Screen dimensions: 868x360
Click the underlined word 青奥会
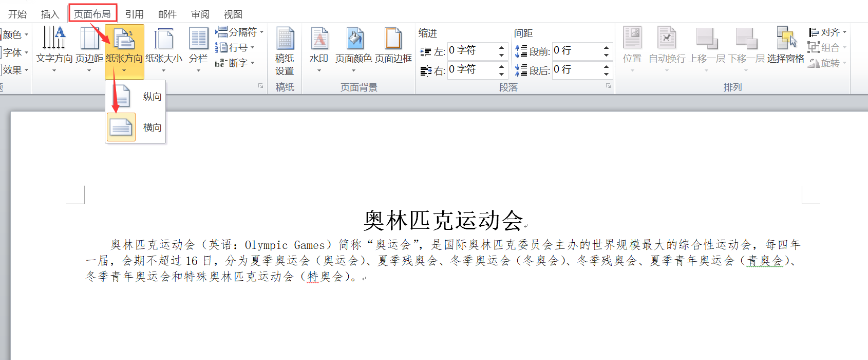pyautogui.click(x=765, y=261)
